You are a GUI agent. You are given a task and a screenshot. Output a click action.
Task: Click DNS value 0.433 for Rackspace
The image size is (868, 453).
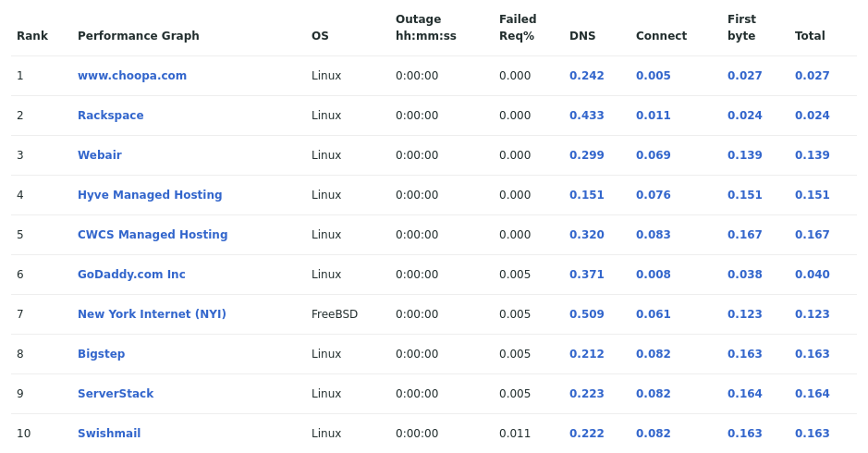click(x=587, y=116)
